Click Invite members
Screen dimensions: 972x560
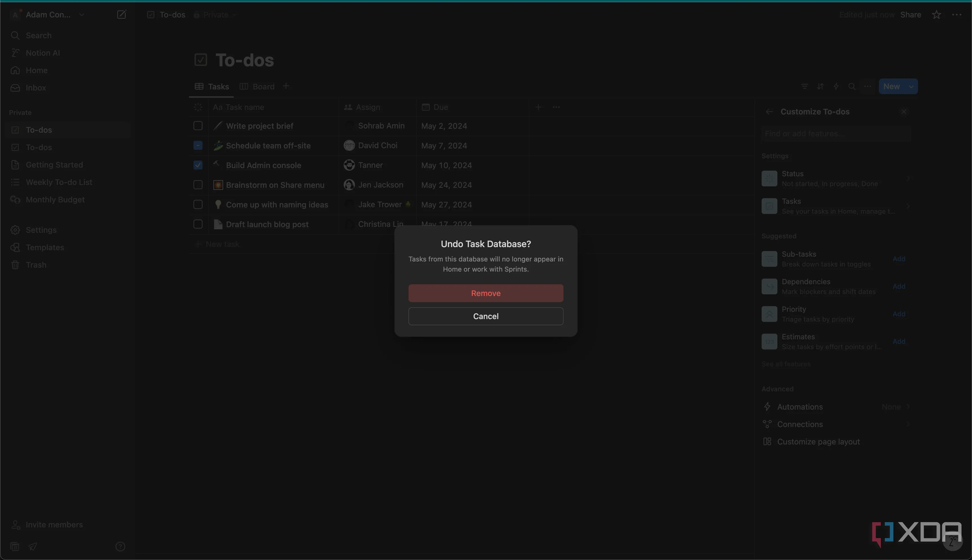(x=47, y=525)
